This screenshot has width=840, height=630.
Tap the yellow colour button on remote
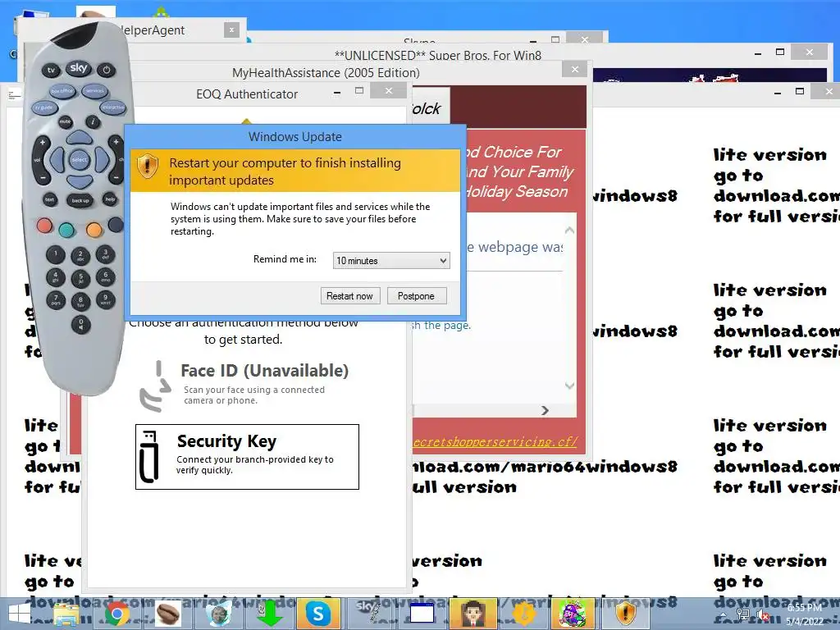tap(94, 230)
